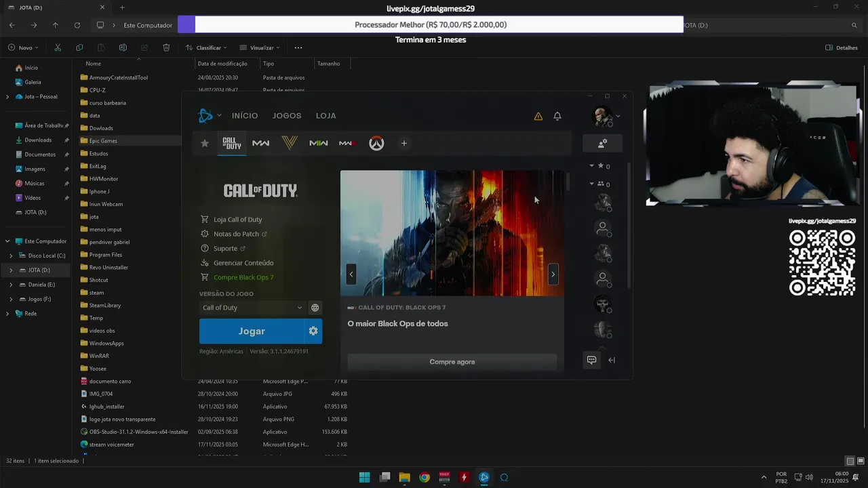Screen dimensions: 868x488
Task: Select the stream voicemeter file row
Action: tap(214, 445)
